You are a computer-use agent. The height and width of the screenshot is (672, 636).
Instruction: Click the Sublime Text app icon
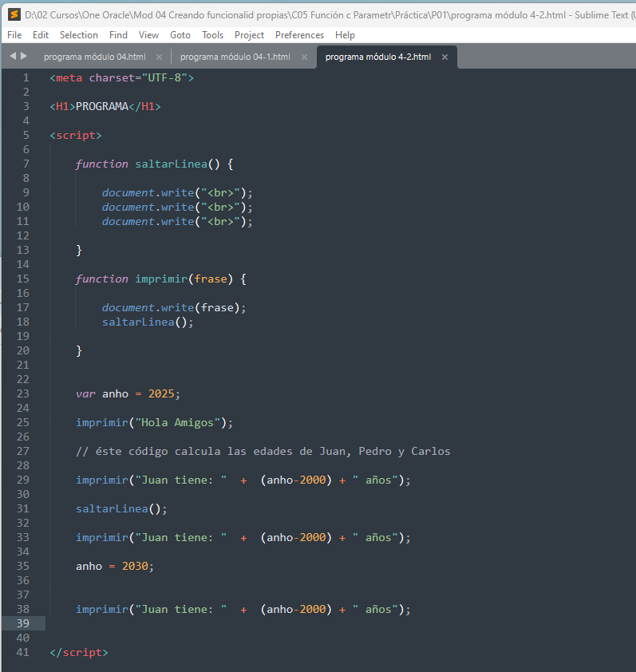point(14,14)
